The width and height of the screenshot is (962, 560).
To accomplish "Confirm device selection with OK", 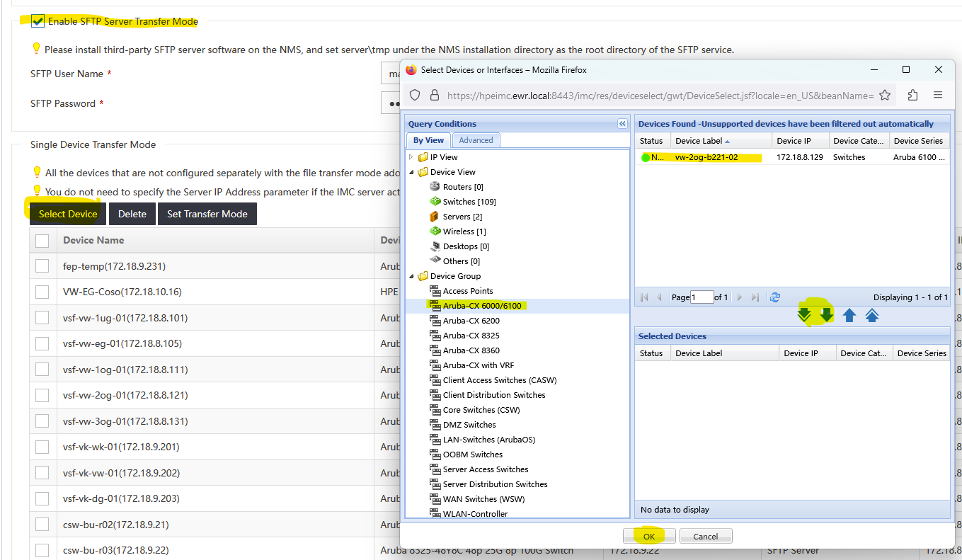I will (649, 537).
